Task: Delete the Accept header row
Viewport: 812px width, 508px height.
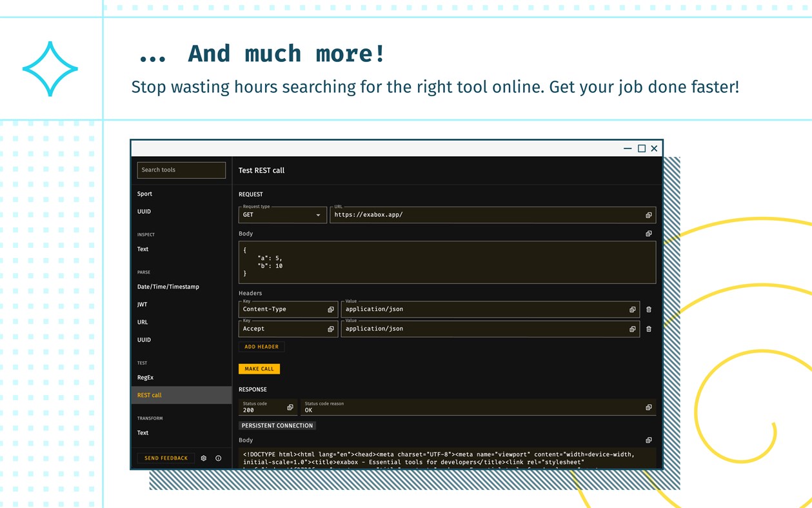Action: coord(649,329)
